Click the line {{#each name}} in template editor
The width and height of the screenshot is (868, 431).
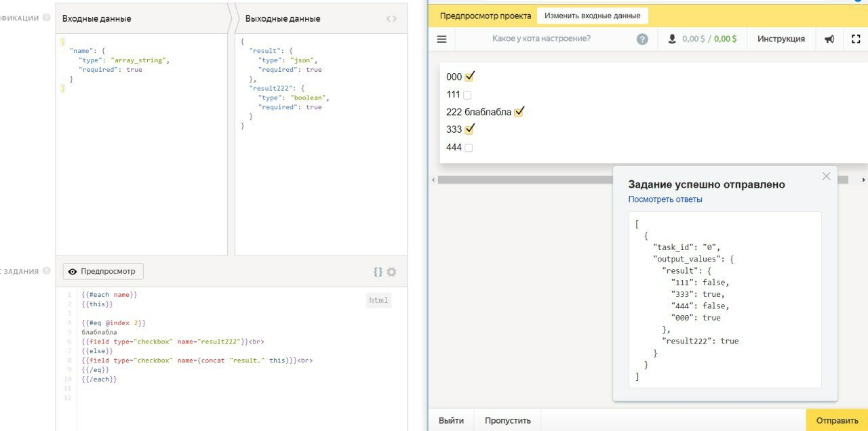click(109, 295)
